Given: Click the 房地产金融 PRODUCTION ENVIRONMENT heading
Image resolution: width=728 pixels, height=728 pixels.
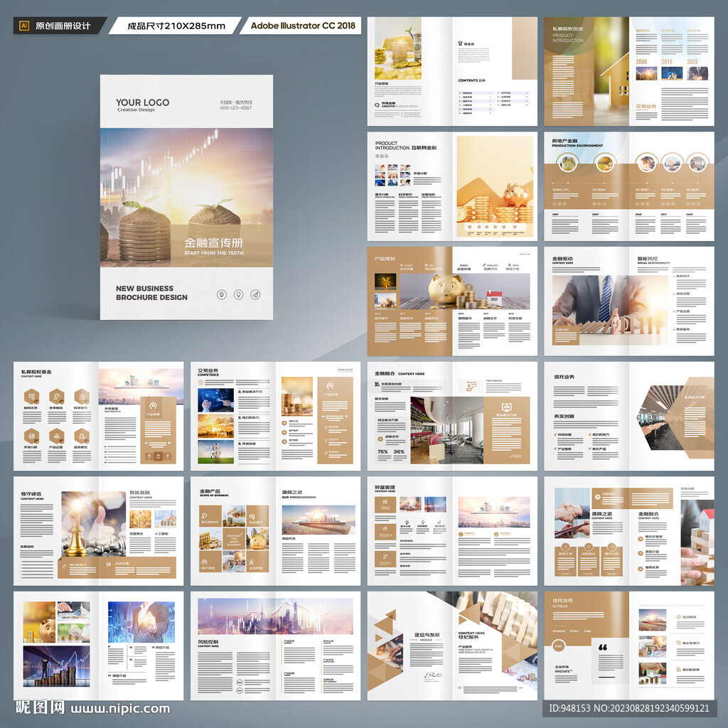Looking at the screenshot, I should [x=577, y=142].
